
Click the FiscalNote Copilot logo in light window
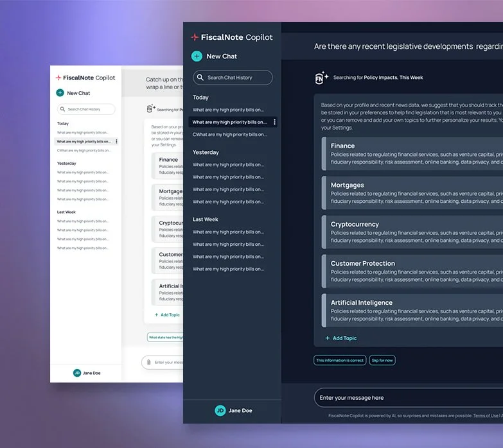tap(85, 78)
